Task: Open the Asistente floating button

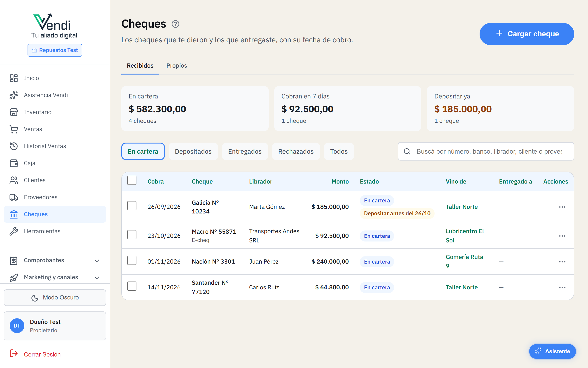Action: pos(553,351)
